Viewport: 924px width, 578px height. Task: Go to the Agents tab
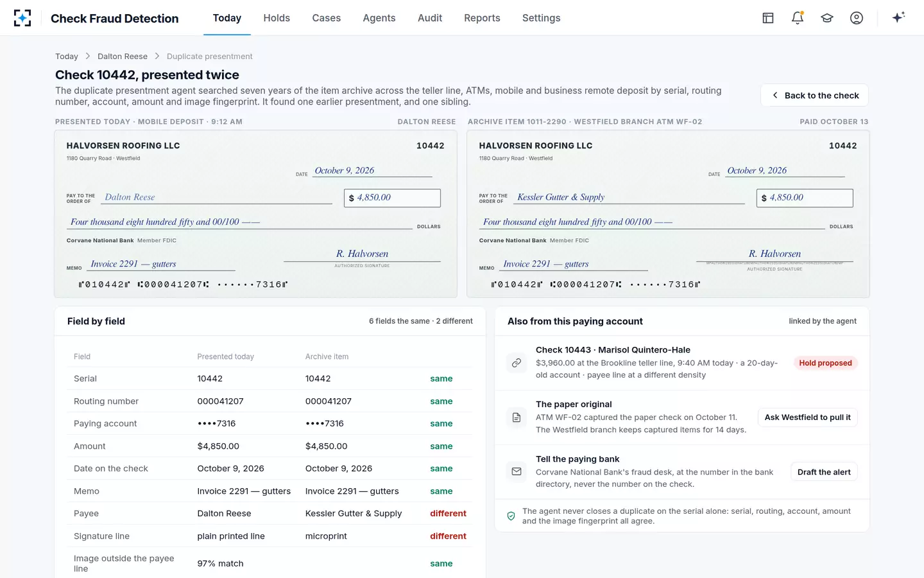tap(379, 18)
